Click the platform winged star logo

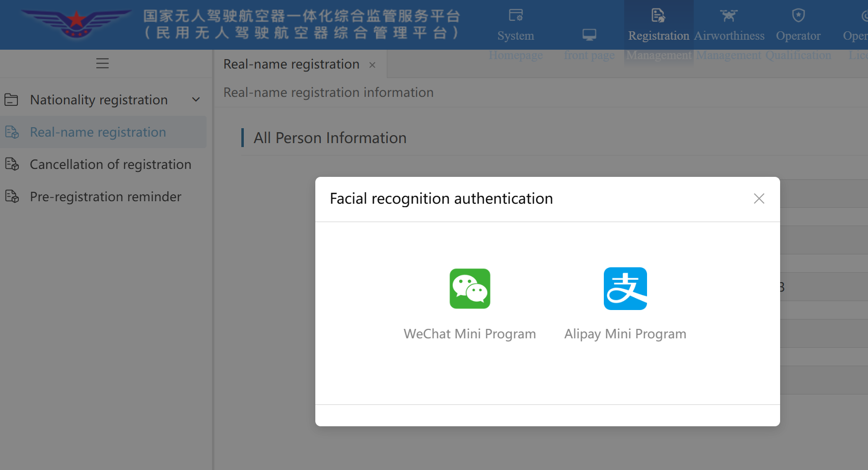tap(76, 23)
